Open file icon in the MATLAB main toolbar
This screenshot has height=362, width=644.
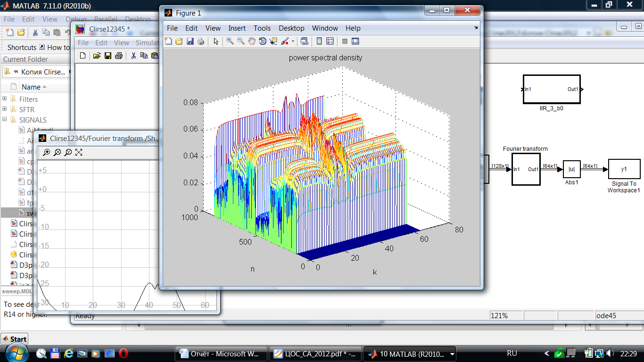[x=21, y=33]
